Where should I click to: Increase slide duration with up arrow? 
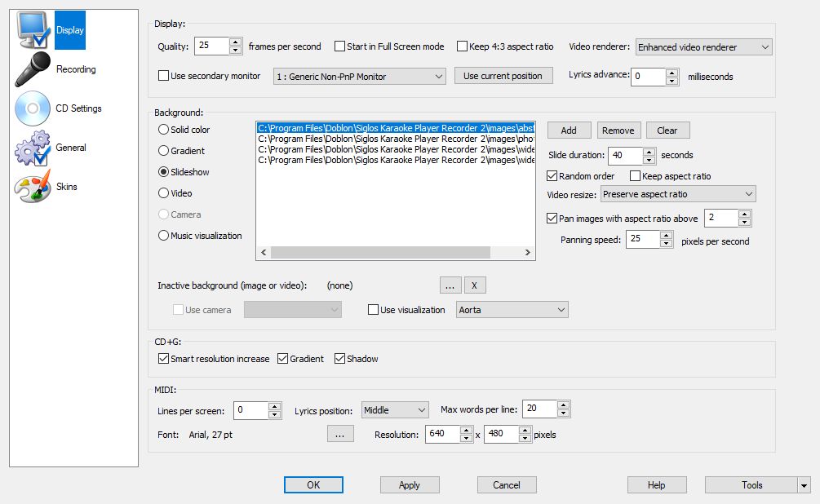click(x=649, y=151)
